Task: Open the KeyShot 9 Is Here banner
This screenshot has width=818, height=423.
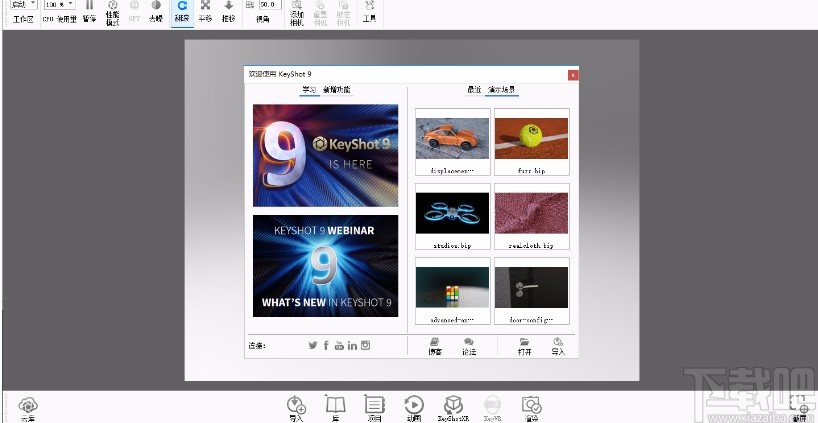Action: [x=326, y=155]
